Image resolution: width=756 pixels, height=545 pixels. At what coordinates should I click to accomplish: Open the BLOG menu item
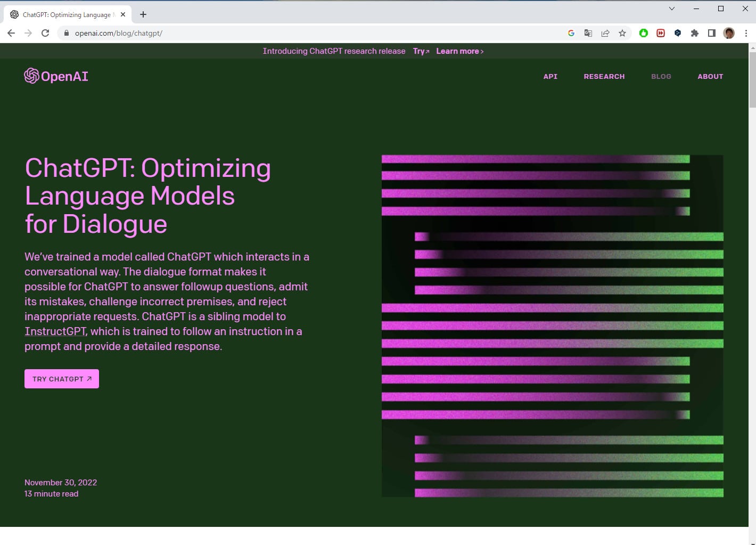[x=661, y=76]
